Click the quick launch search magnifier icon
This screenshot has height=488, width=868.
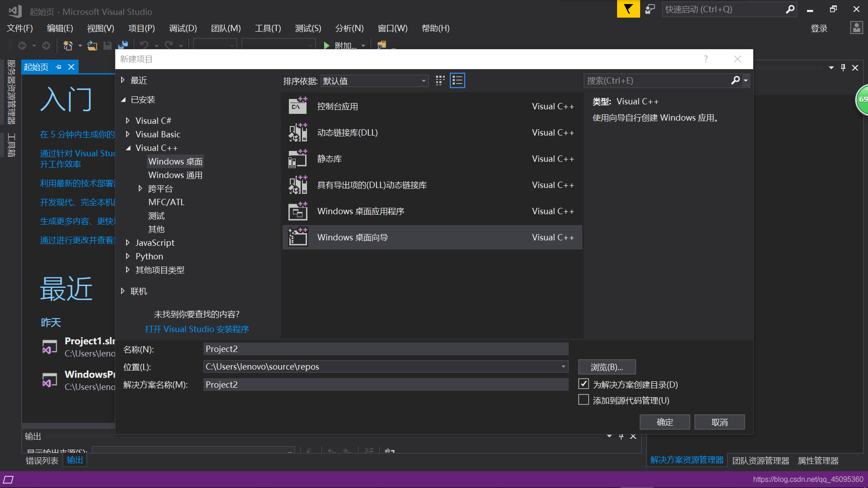[x=790, y=9]
